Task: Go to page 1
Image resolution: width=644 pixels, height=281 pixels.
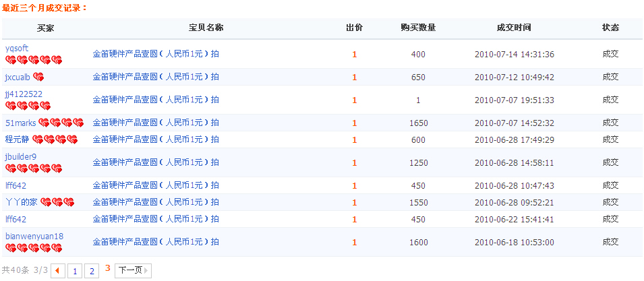Action: (x=75, y=271)
